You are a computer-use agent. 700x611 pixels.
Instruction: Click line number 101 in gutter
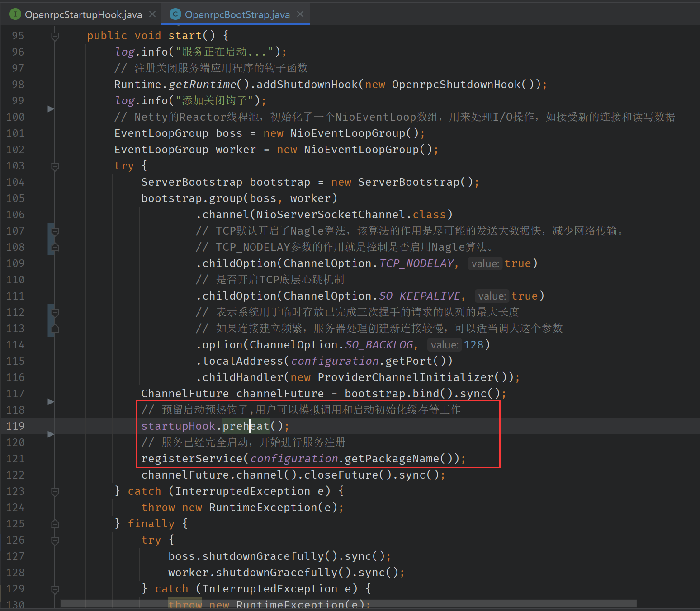click(15, 133)
